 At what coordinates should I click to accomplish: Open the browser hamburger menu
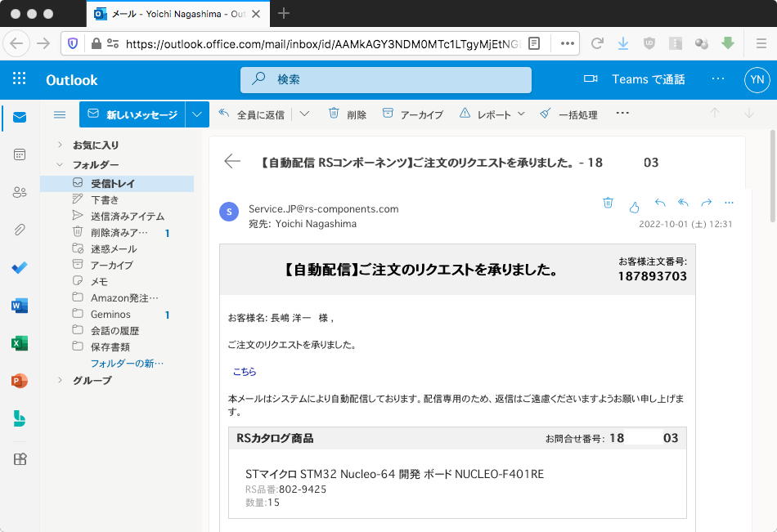pyautogui.click(x=761, y=43)
